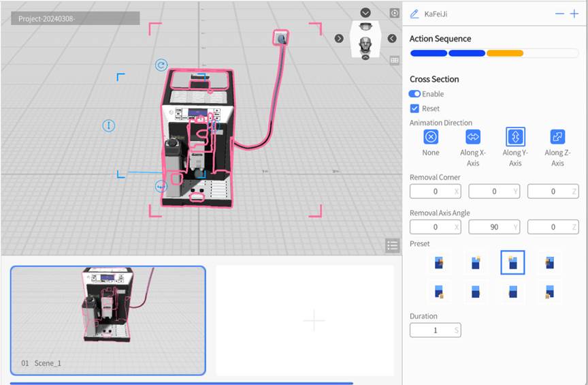Click the plus icon in panel header

pos(574,14)
